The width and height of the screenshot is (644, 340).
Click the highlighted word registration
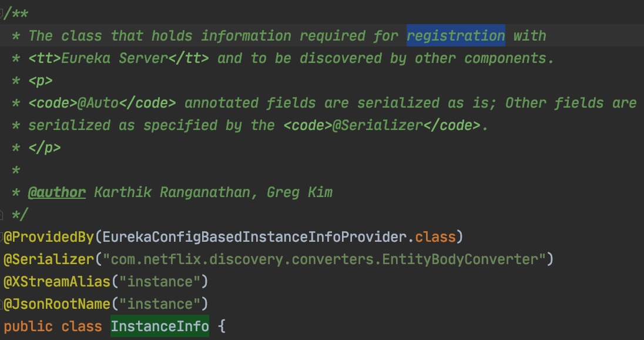(456, 36)
